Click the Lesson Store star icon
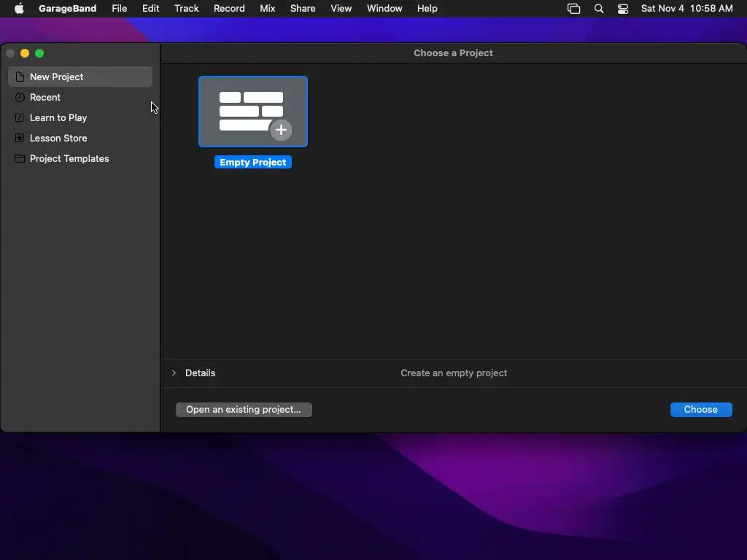747x560 pixels. [x=20, y=138]
